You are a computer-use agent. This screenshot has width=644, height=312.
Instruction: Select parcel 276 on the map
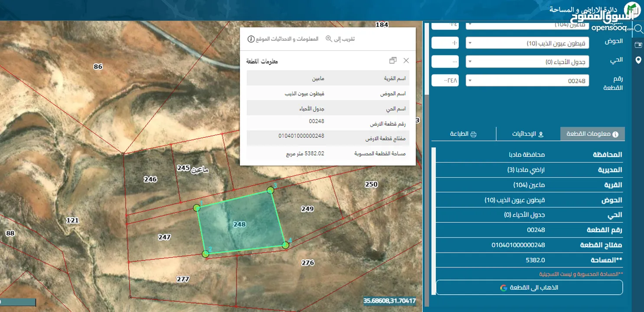coord(307,263)
